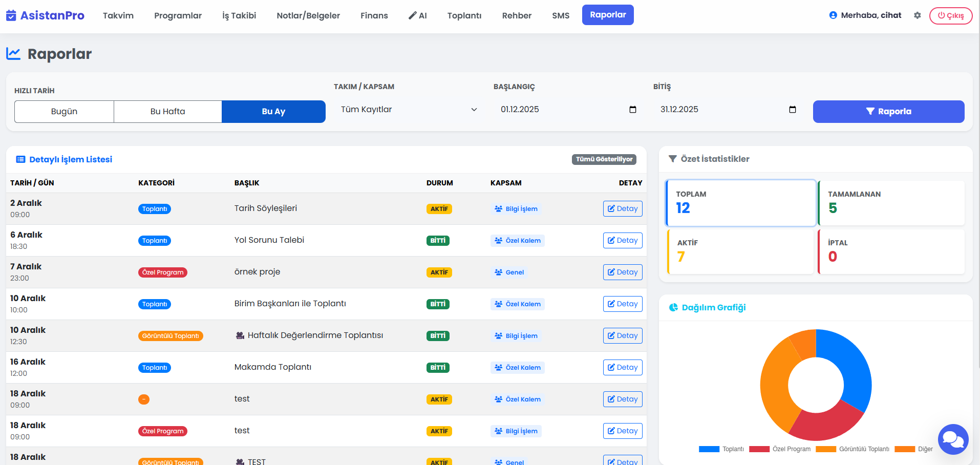Click the Çıkış logout button
The image size is (980, 465).
950,15
